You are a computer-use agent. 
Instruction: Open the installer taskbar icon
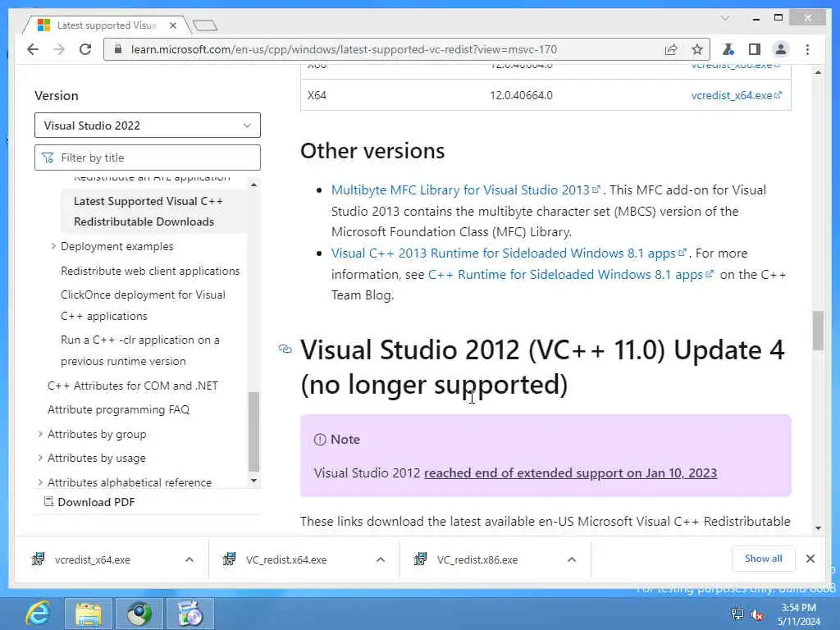[x=190, y=614]
